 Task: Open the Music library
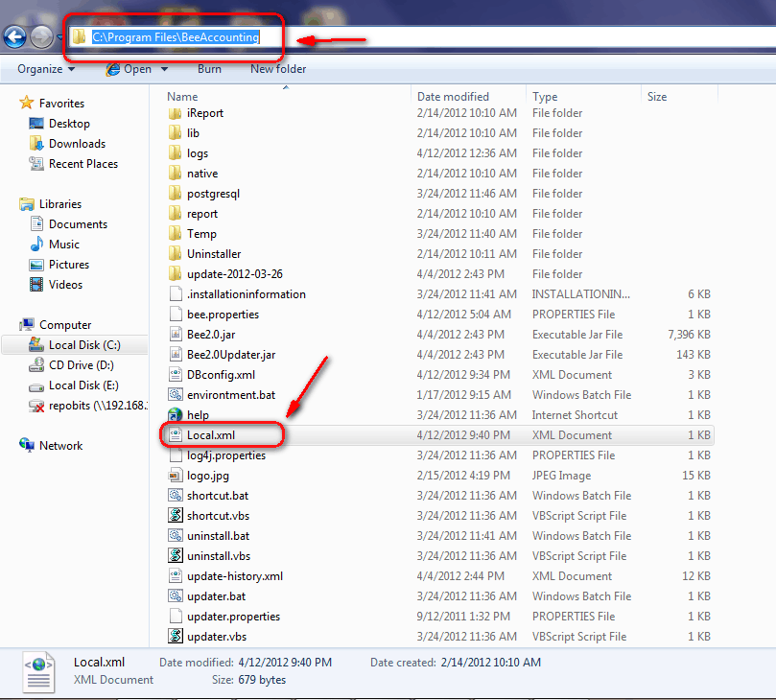tap(64, 245)
